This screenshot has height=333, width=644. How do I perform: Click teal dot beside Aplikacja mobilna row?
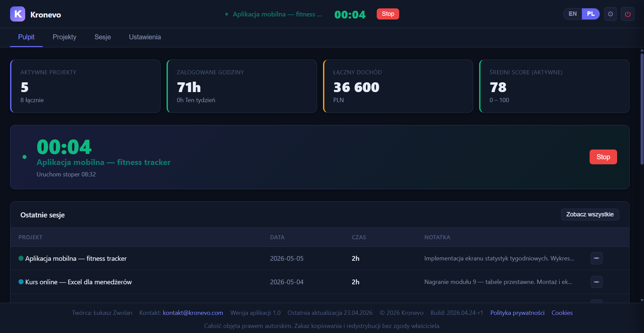coord(21,258)
